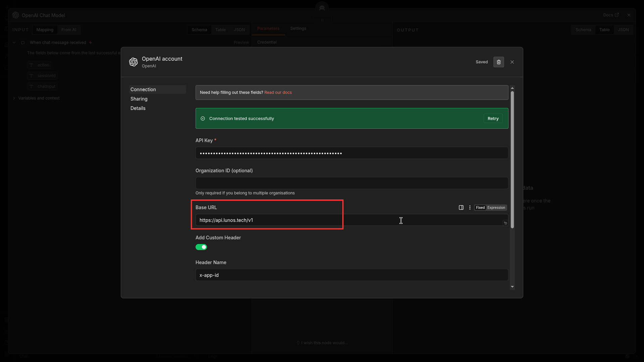Switch Base URL mode to Expression
644x362 pixels.
pos(496,207)
